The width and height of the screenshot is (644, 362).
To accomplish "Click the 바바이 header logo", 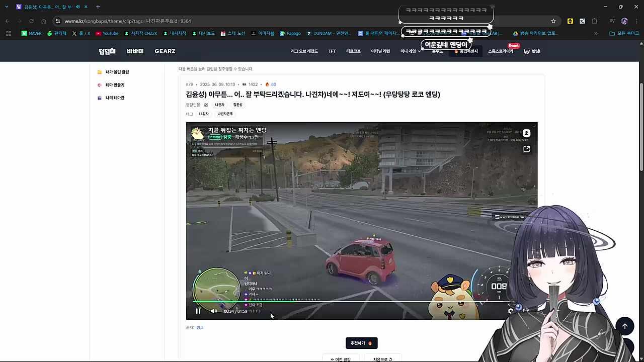I will [x=135, y=51].
